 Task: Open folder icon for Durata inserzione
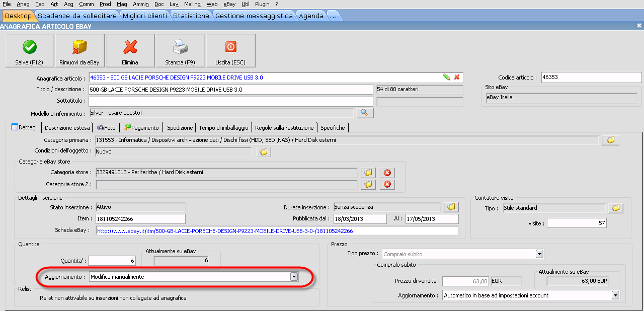click(451, 207)
